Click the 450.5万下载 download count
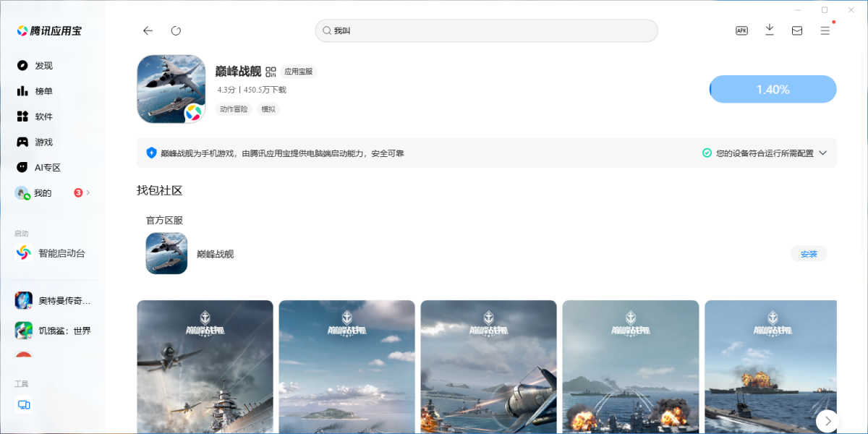This screenshot has width=868, height=434. (x=265, y=90)
